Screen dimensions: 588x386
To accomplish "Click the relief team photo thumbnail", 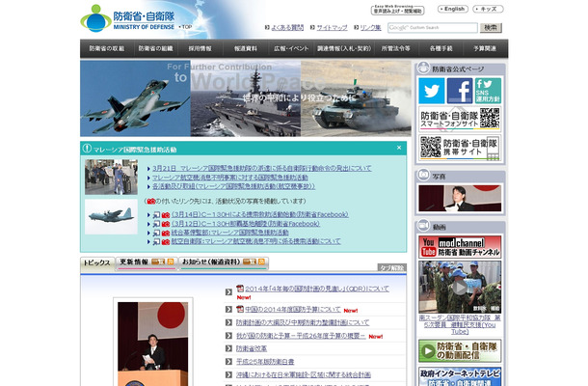I will point(111,177).
